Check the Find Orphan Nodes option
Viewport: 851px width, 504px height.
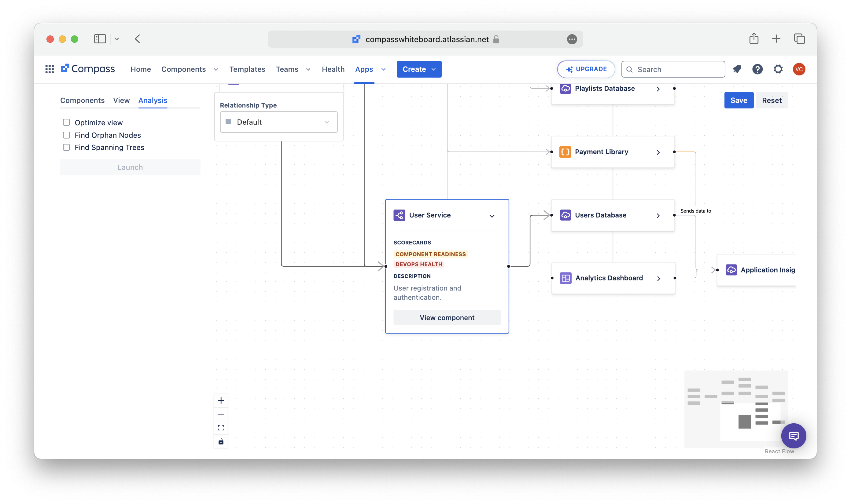(67, 135)
